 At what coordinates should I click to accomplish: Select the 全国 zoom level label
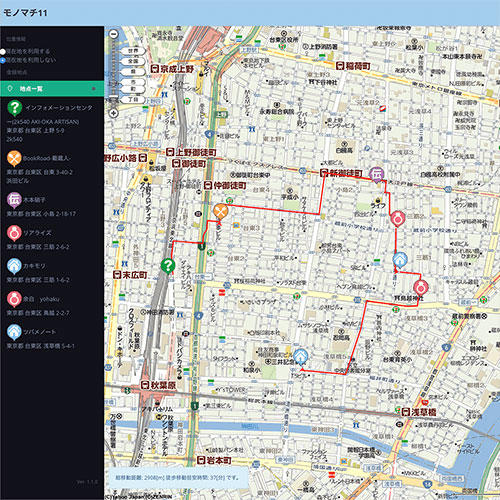(133, 61)
